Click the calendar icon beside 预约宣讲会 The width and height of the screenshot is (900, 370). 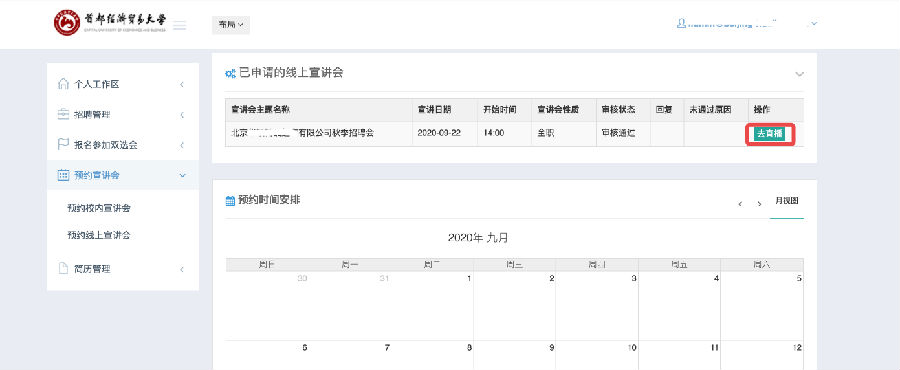(64, 175)
